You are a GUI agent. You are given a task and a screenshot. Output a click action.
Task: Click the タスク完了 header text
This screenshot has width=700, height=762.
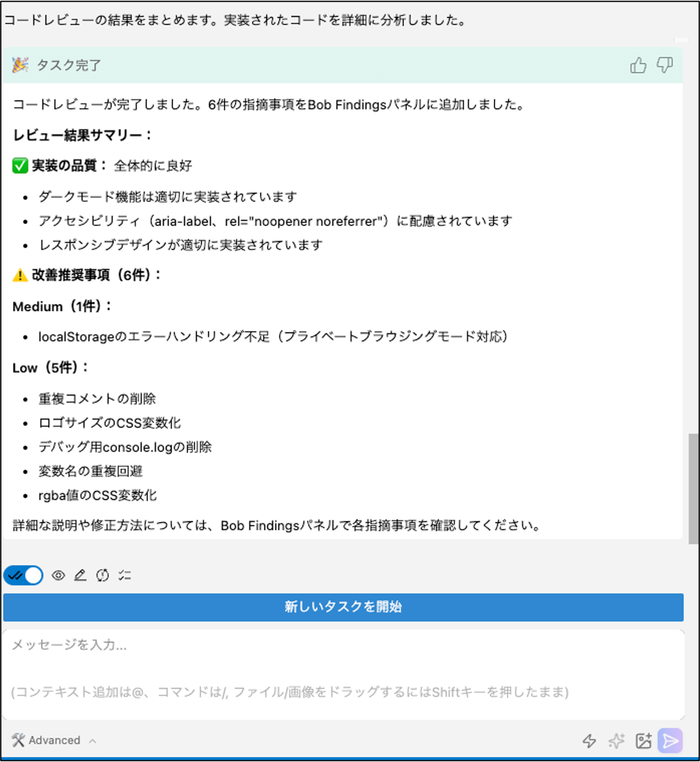tap(69, 65)
